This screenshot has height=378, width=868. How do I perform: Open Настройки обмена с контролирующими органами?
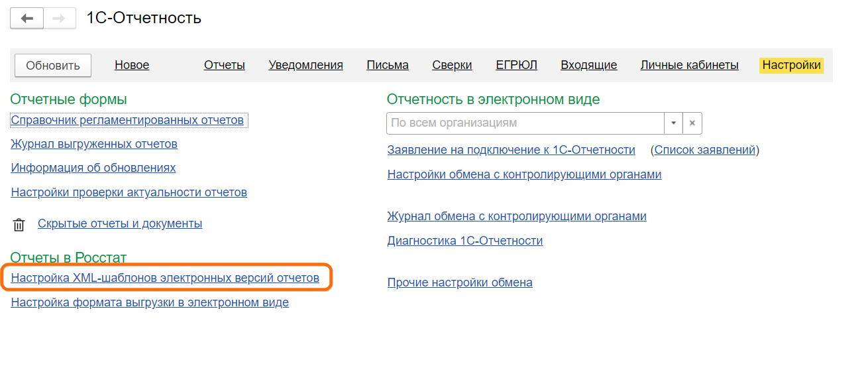[x=525, y=174]
